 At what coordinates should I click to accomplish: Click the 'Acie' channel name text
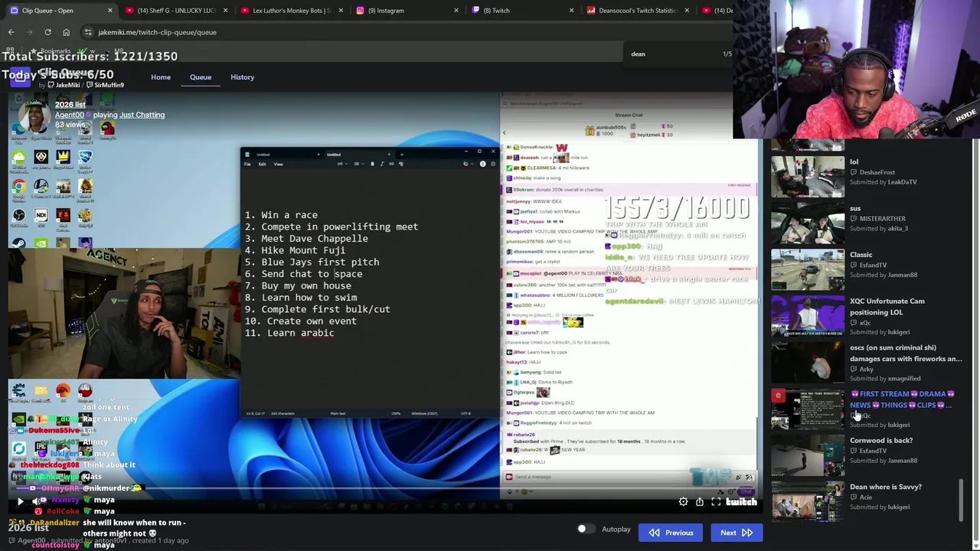click(x=866, y=497)
